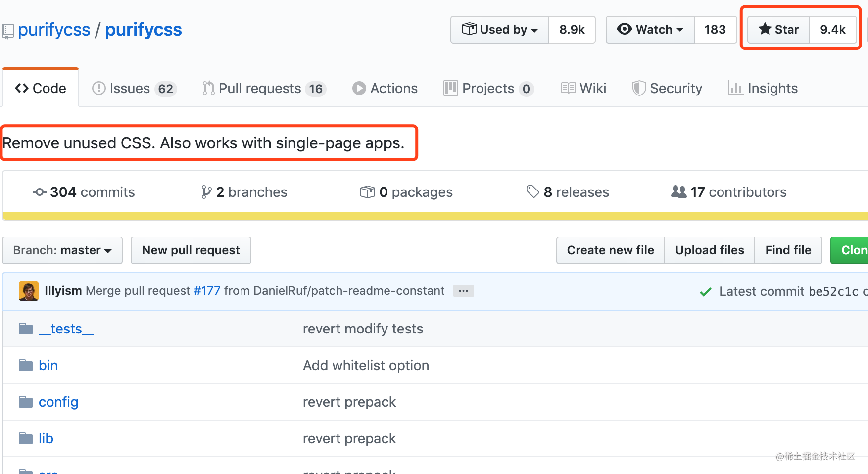Click the Actions play icon

pos(359,88)
